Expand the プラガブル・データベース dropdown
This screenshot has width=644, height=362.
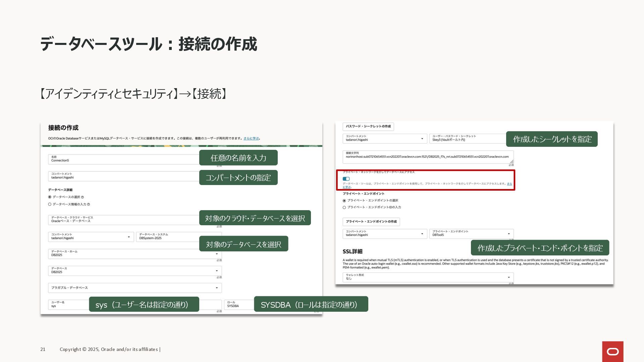[x=135, y=288]
